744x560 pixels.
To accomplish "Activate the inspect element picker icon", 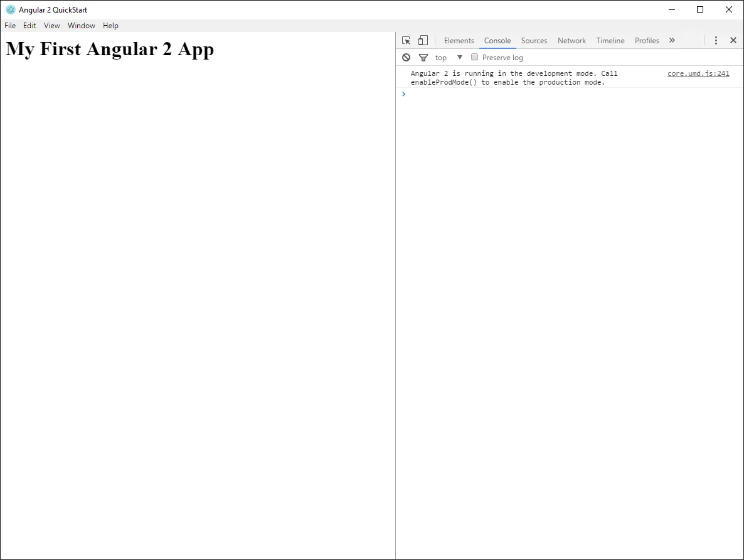I will [406, 41].
